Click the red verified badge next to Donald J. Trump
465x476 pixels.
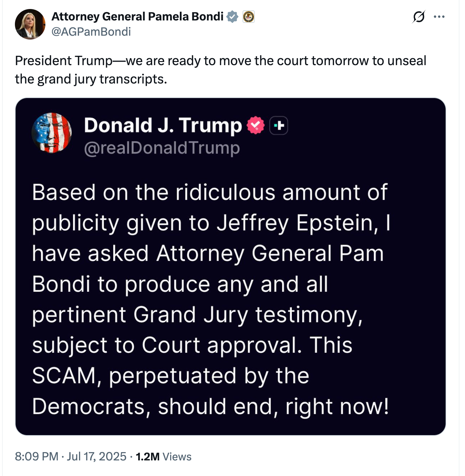point(255,125)
